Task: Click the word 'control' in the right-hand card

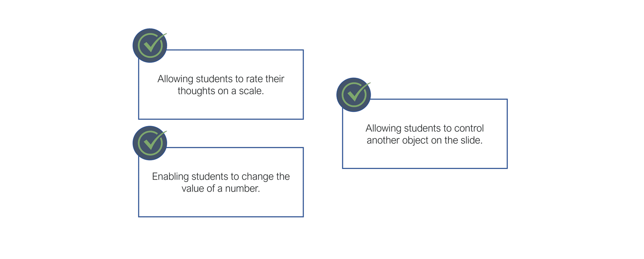Action: (469, 128)
